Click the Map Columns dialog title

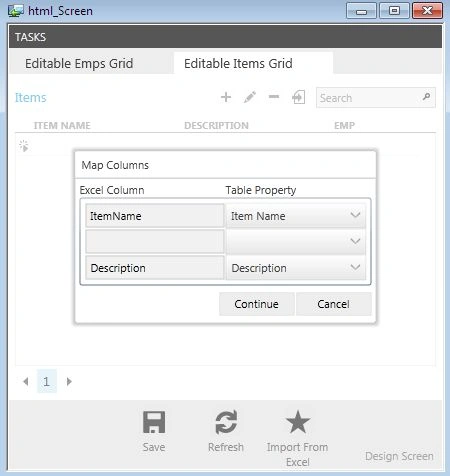tap(115, 165)
